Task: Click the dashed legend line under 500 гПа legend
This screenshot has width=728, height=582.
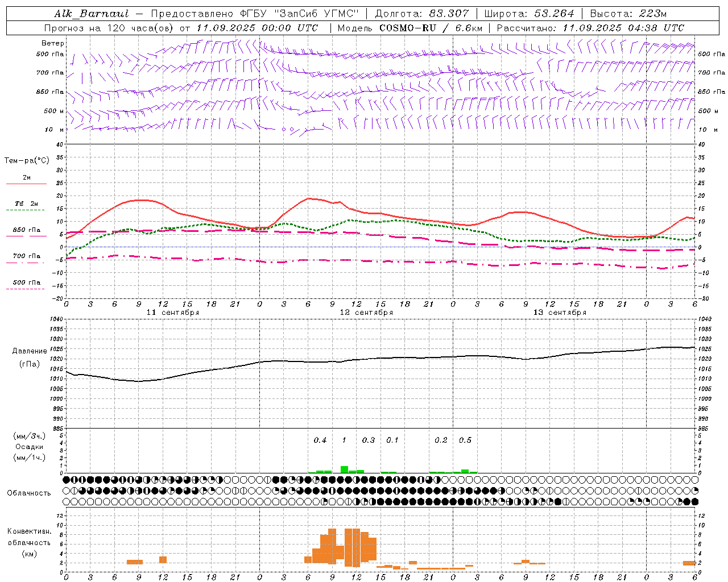Action: (26, 289)
